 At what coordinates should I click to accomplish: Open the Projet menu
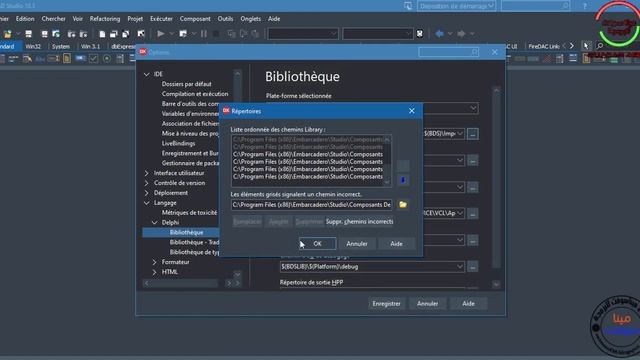[135, 19]
